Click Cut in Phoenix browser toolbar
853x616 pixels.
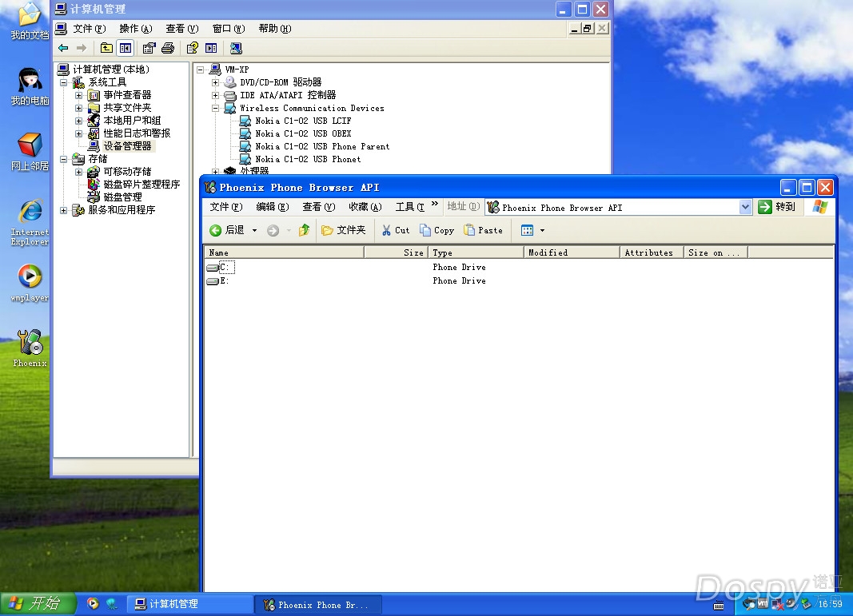396,231
